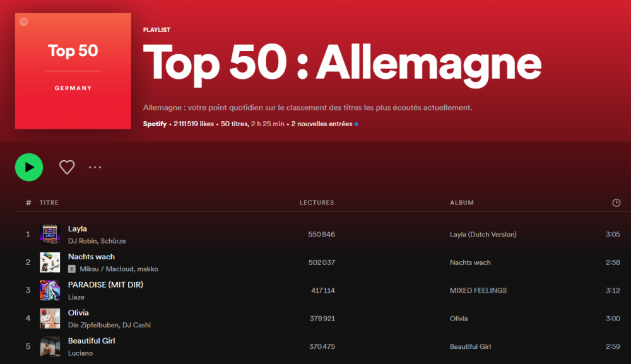The height and width of the screenshot is (364, 631).
Task: Open artist DJ Robin, Schürze
Action: (x=97, y=241)
